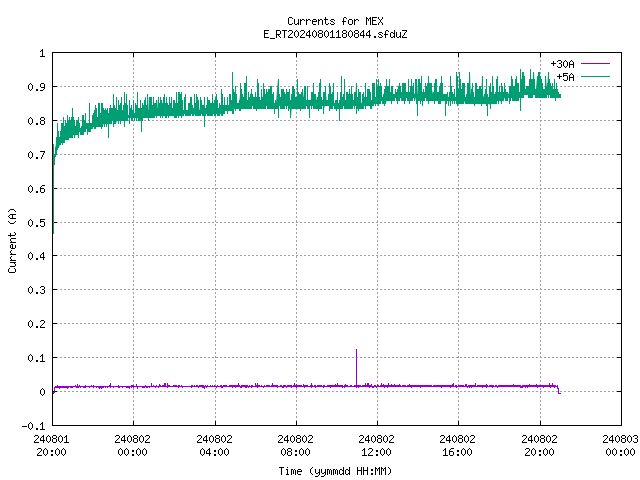Click the x-axis tick 240803 00:00
This screenshot has width=640, height=480.
click(620, 445)
